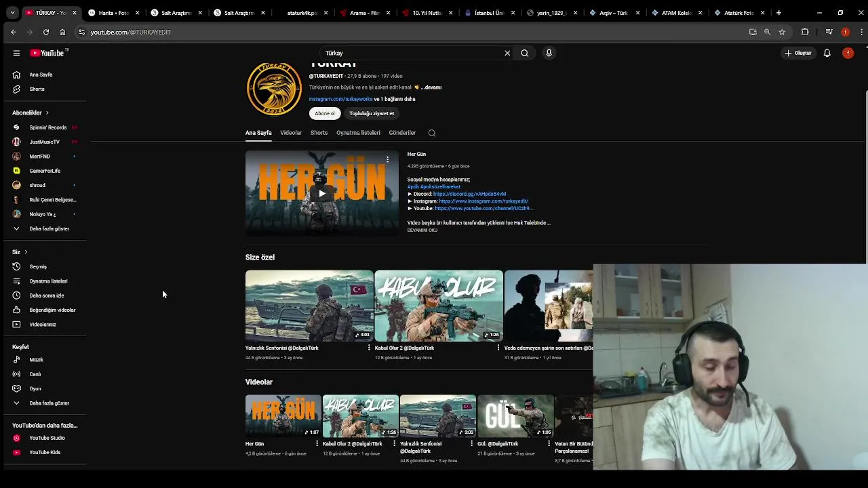Search within the channel magnifier icon
868x488 pixels.
(432, 133)
